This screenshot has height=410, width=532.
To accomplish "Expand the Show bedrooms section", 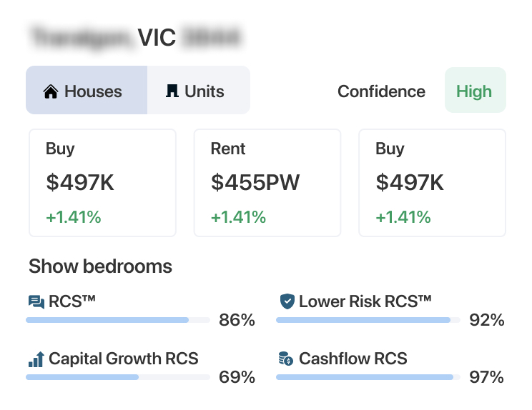I will pos(100,266).
